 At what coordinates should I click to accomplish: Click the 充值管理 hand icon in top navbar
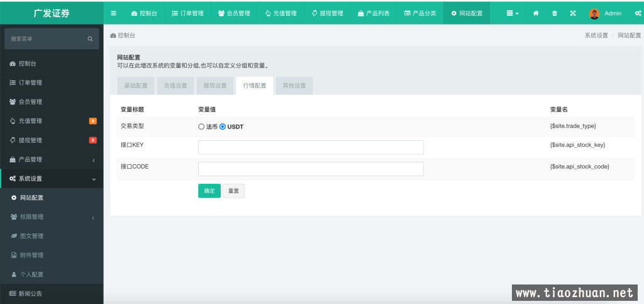click(x=268, y=13)
